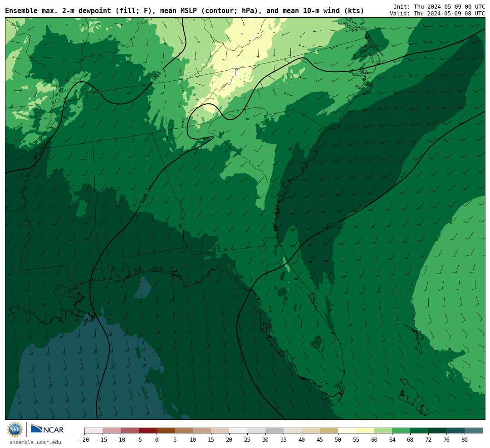Pick the 68 to 72 green colorbar swatch
Viewport: 490px width, 448px height.
click(x=419, y=431)
